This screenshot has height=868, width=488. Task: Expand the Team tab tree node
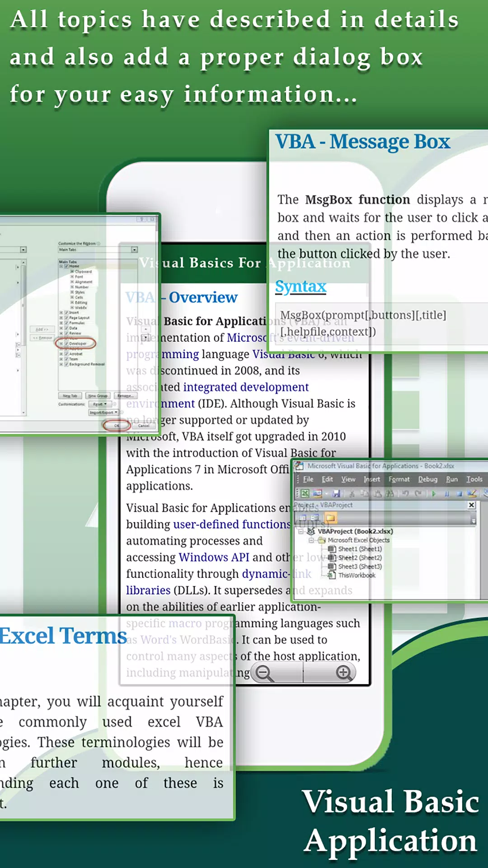coord(61,359)
